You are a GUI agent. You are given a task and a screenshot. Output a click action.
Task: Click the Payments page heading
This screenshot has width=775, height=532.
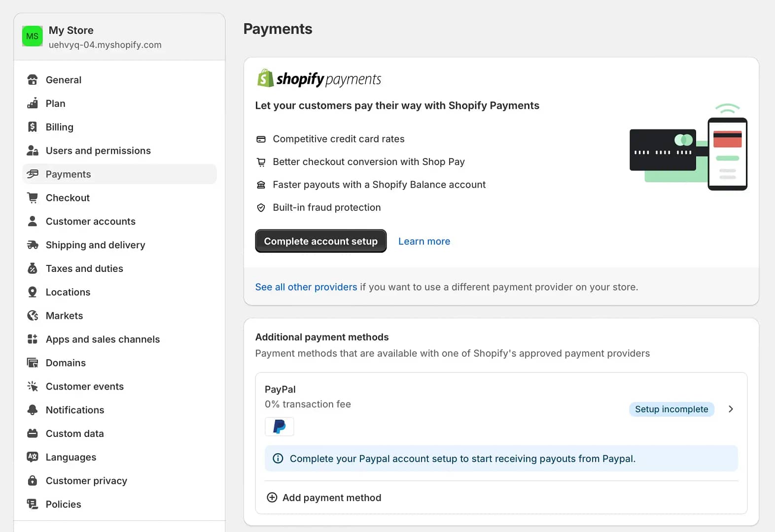278,29
